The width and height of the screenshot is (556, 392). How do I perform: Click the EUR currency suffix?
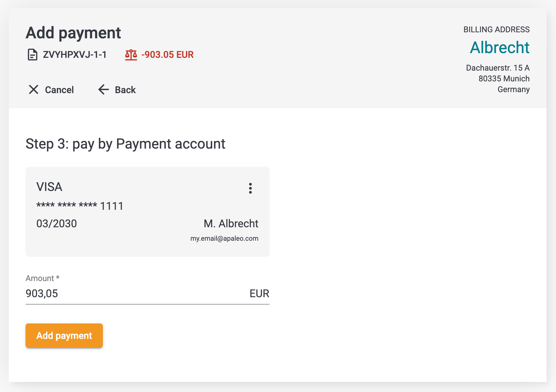tap(259, 293)
